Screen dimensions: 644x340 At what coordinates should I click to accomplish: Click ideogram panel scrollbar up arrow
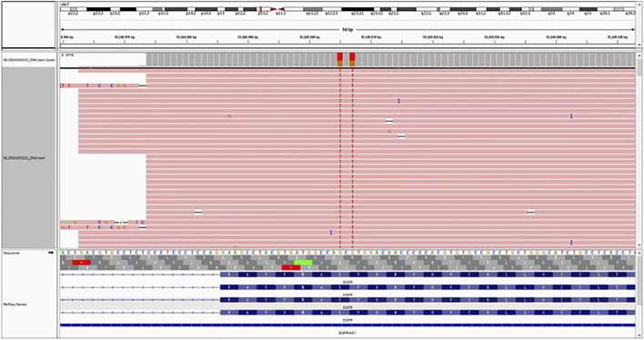pyautogui.click(x=639, y=5)
